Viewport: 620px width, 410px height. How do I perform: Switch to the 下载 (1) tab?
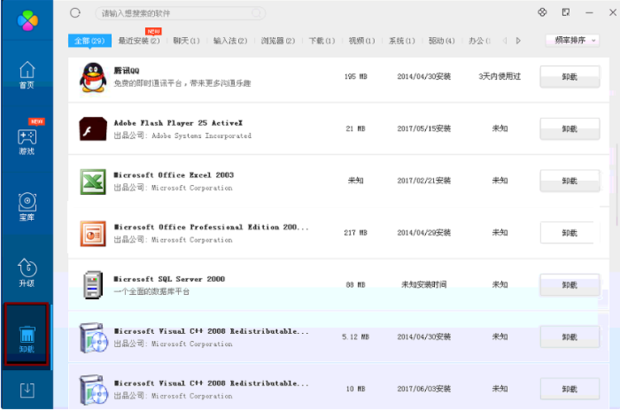322,41
